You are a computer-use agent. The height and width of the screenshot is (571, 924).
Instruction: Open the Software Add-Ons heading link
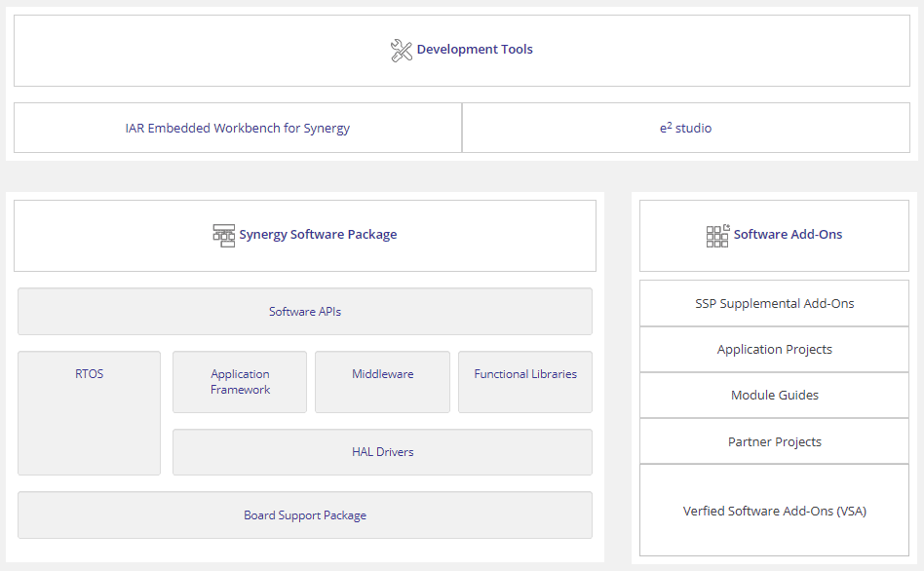tap(788, 235)
